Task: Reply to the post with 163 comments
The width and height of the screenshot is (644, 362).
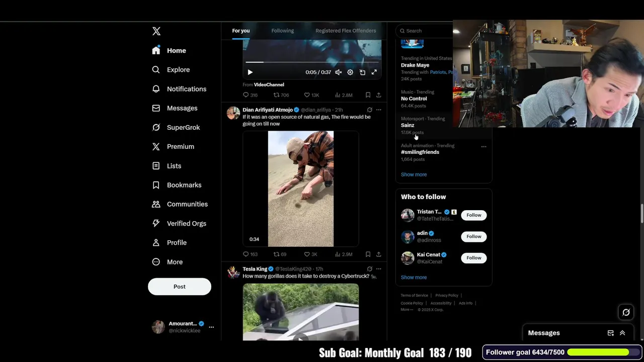Action: 250,254
